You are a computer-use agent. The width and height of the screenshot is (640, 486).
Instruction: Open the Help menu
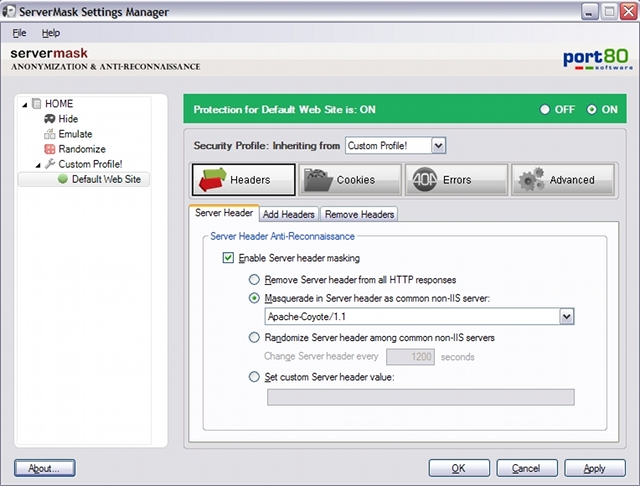[51, 33]
